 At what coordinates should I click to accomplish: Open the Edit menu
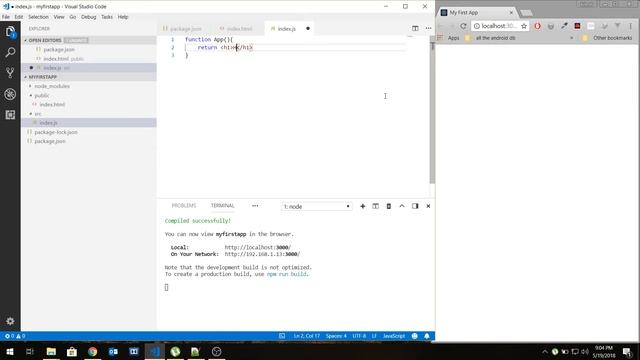pos(19,17)
